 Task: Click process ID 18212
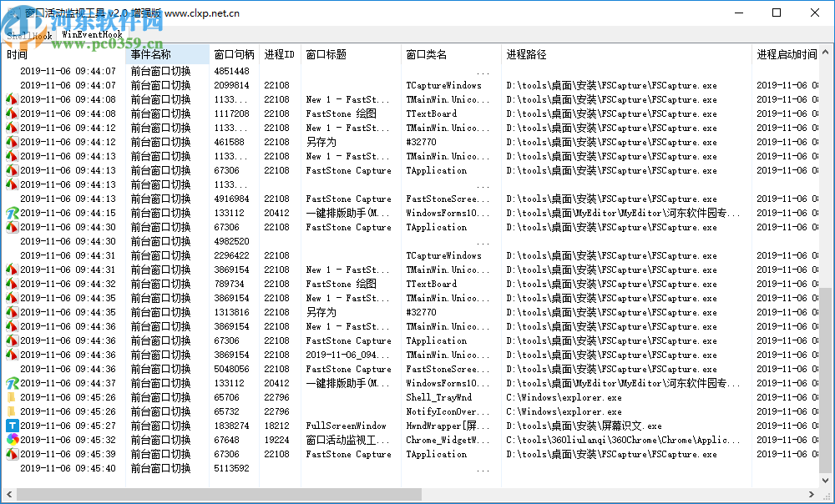(x=277, y=426)
